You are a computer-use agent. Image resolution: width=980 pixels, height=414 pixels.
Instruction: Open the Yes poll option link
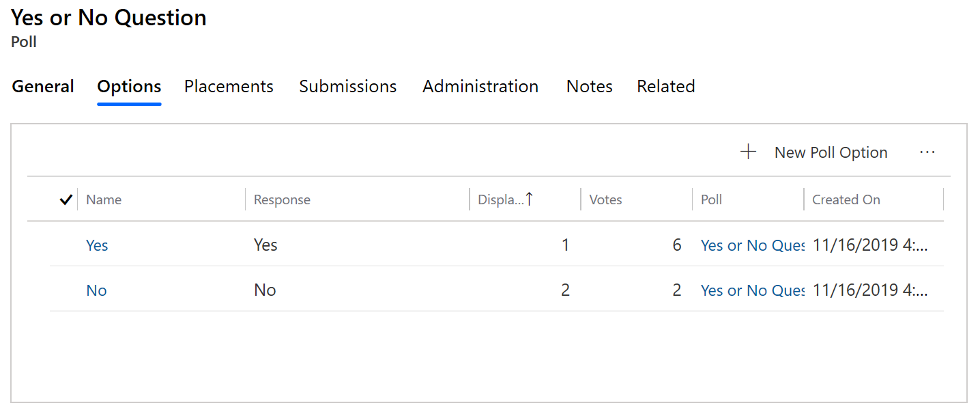(x=97, y=245)
